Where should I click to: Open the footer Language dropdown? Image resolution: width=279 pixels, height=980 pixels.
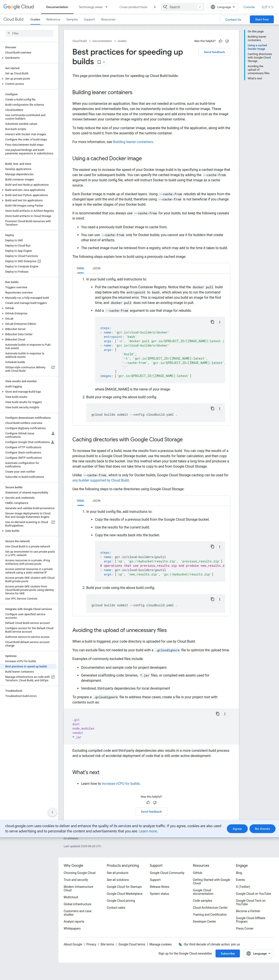tap(259, 953)
